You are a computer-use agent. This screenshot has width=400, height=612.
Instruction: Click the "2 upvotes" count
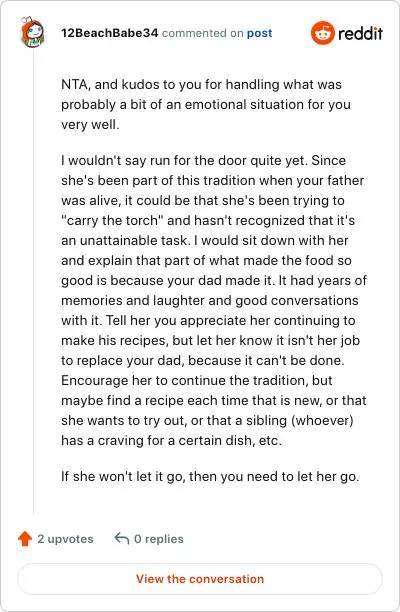(65, 539)
